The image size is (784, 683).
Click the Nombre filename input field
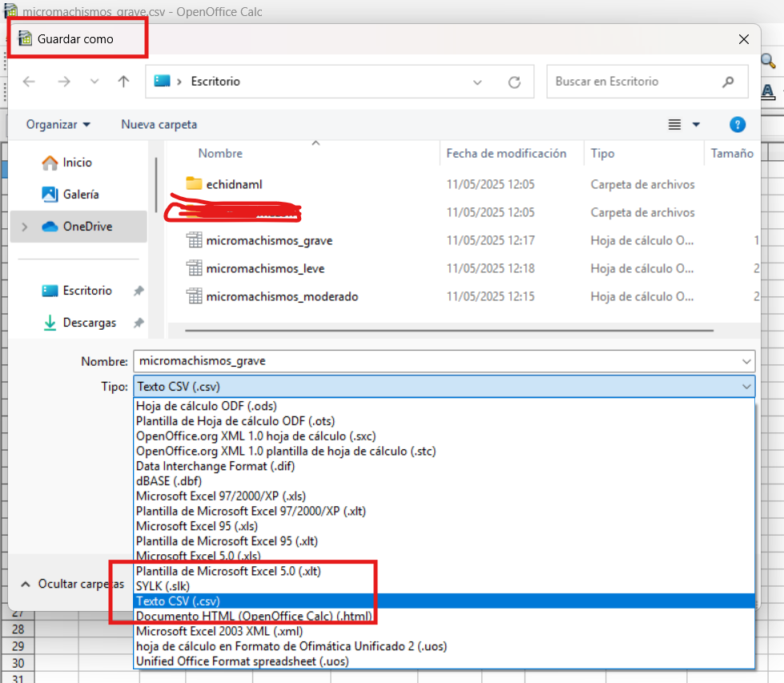tap(444, 361)
